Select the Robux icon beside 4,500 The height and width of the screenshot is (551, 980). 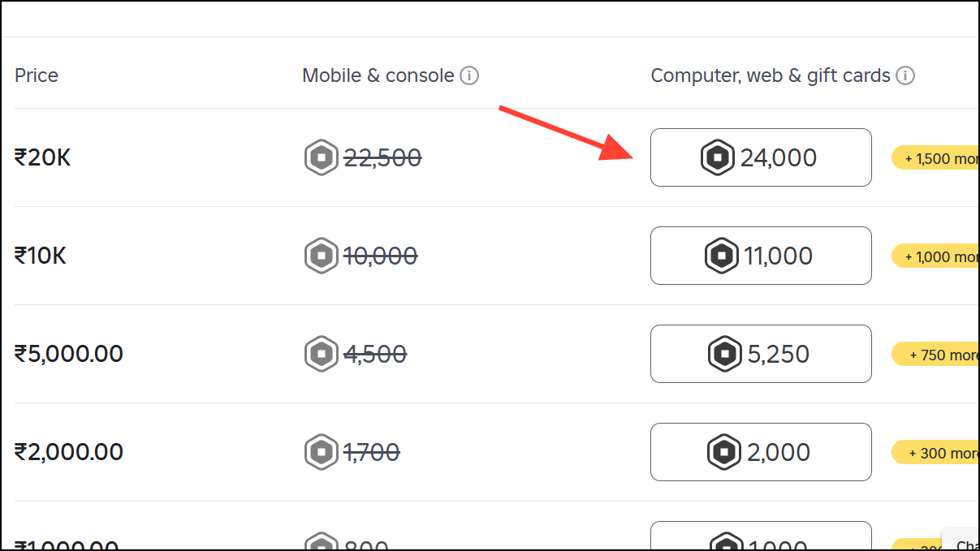(321, 354)
